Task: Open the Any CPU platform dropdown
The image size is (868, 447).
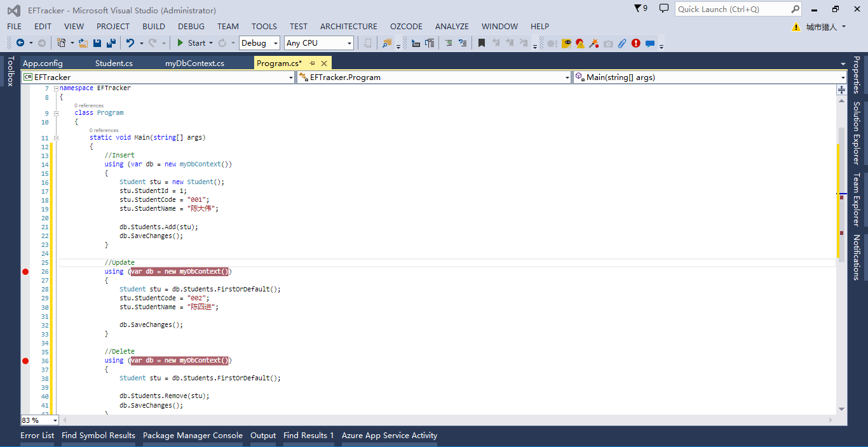Action: pos(319,43)
